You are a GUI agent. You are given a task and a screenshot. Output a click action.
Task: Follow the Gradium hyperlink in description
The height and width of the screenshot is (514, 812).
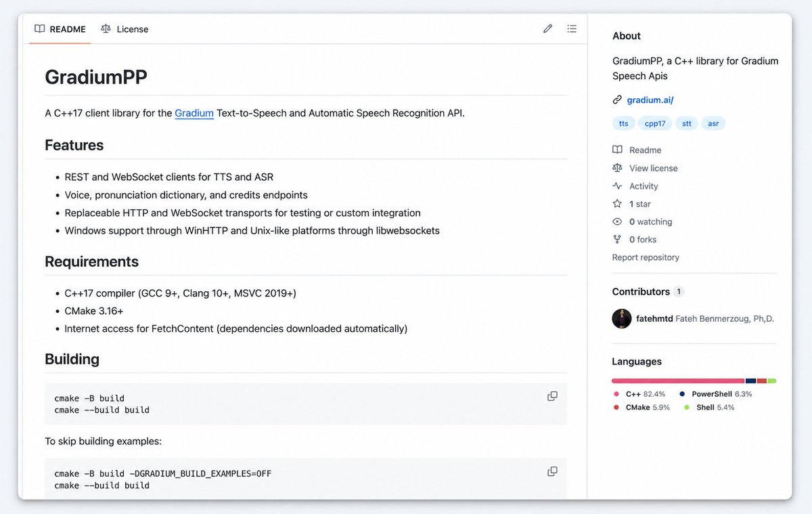click(194, 113)
